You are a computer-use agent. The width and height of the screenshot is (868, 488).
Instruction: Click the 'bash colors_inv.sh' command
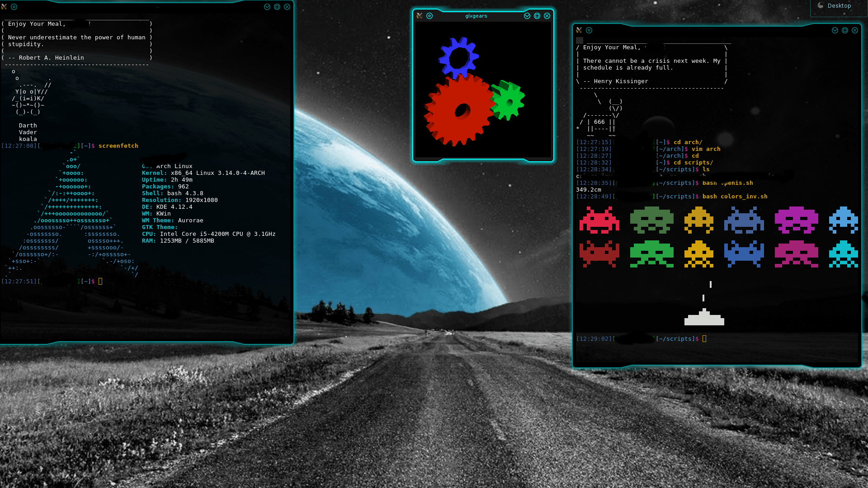(x=735, y=197)
